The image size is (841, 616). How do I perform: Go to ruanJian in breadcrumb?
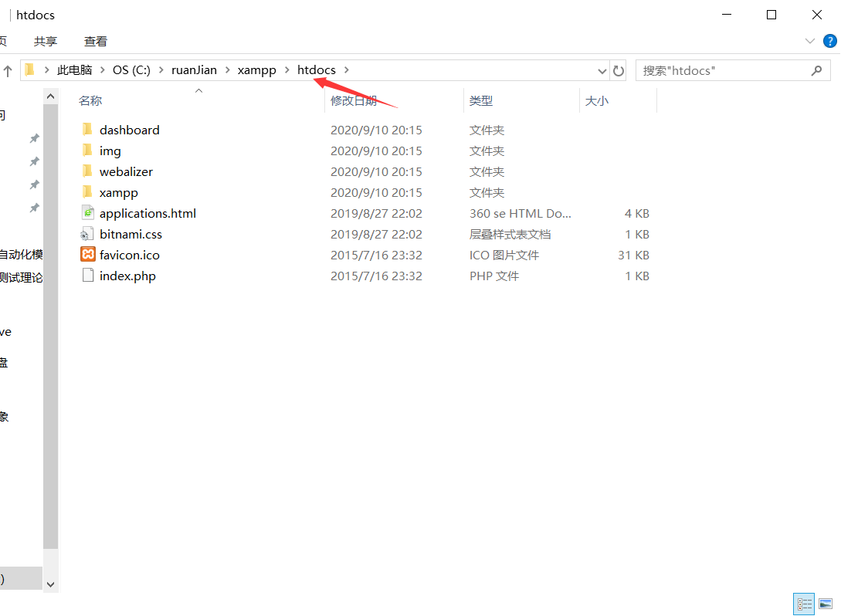click(194, 69)
